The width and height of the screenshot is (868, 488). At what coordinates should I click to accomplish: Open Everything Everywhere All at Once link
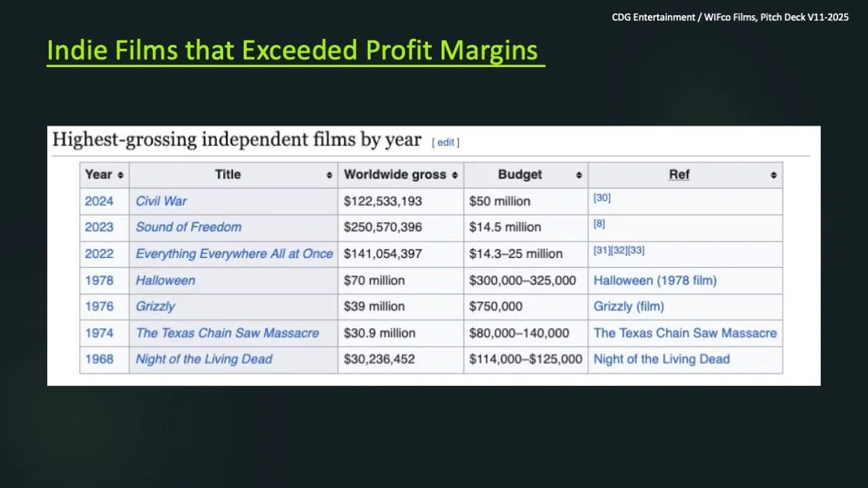click(235, 254)
